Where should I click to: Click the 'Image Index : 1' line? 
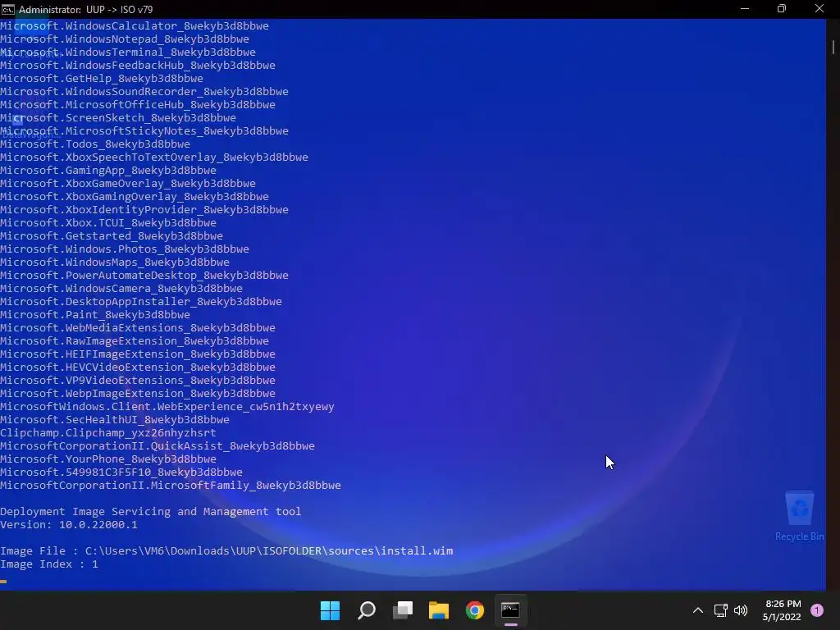[49, 564]
